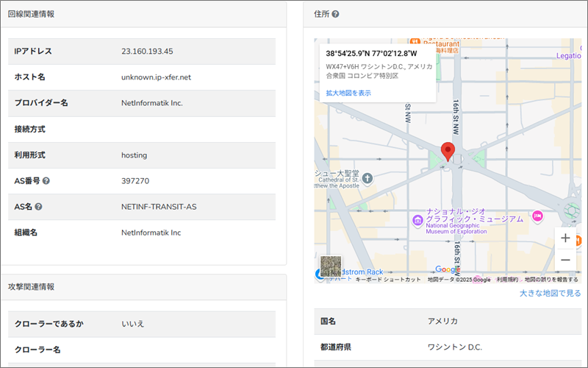The width and height of the screenshot is (588, 368).
Task: Click prefecture value ワシントン D.C.
Action: [454, 347]
